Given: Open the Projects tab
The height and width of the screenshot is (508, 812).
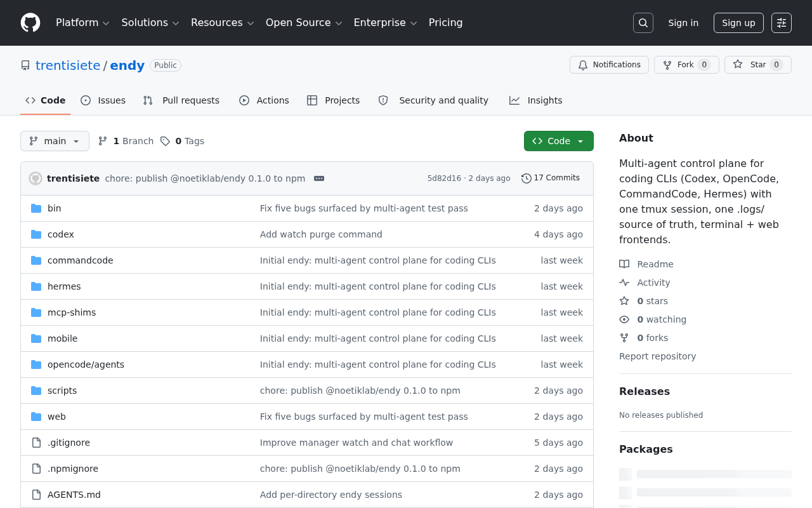Looking at the screenshot, I should tap(333, 100).
